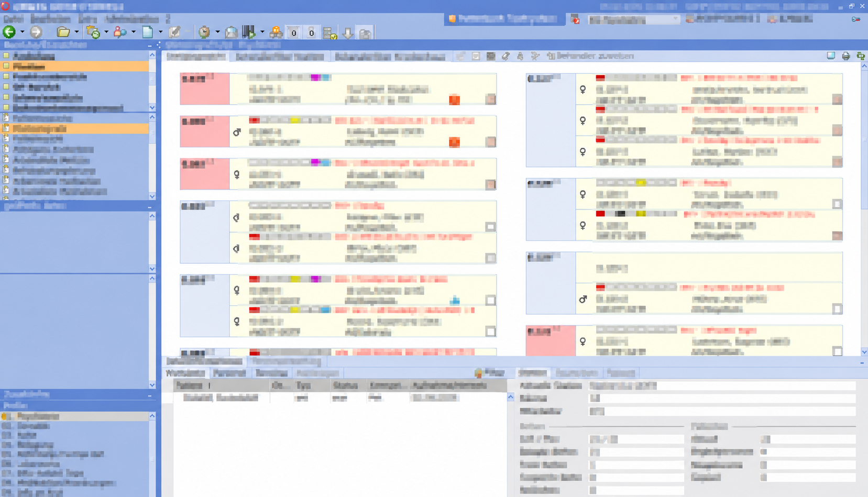The width and height of the screenshot is (868, 497).
Task: Open the dropdown arrow next to the stopwatch icon
Action: [217, 32]
